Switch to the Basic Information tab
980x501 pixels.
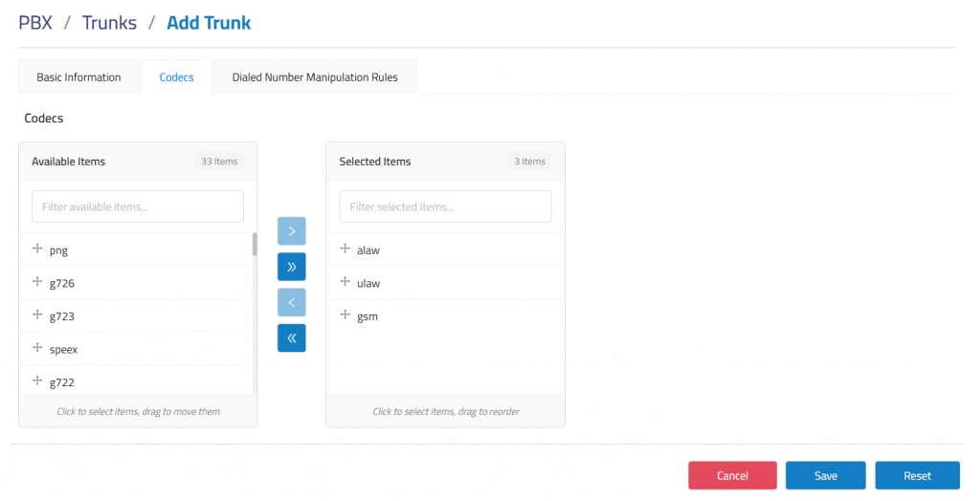[x=78, y=77]
